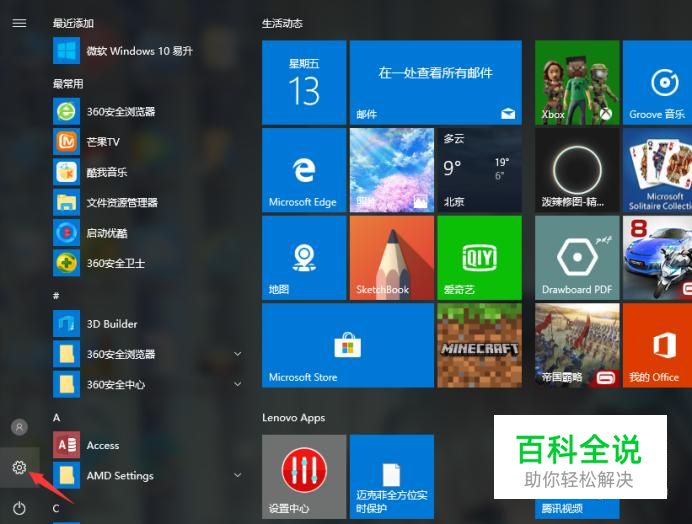Open the Lenovo 设置中心 tile

pos(304,476)
